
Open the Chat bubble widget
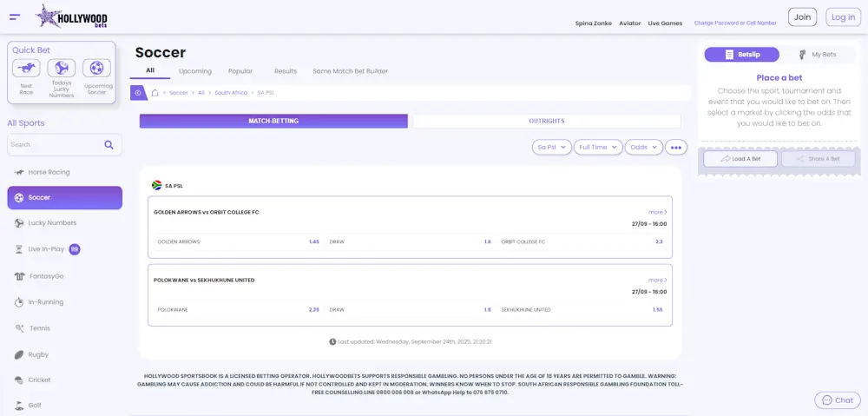click(x=838, y=400)
